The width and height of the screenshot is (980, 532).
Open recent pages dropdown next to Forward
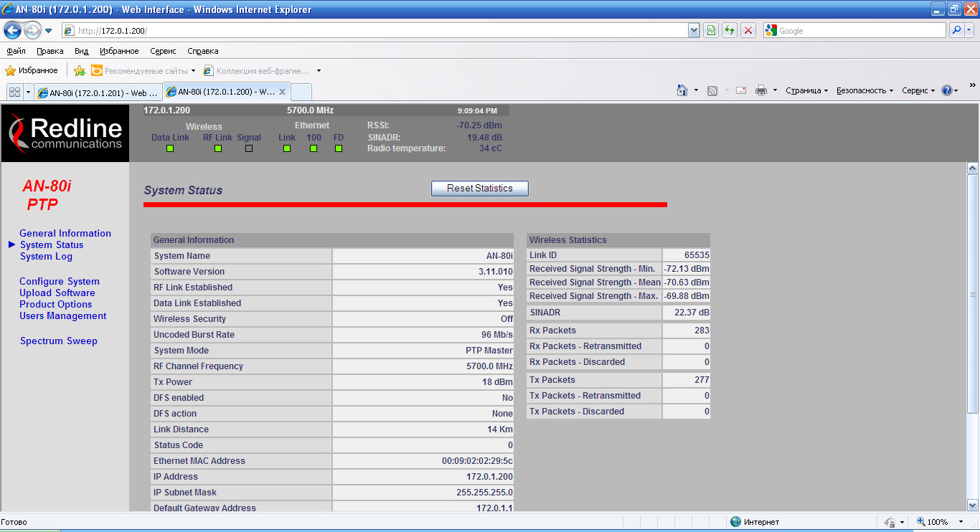point(49,31)
